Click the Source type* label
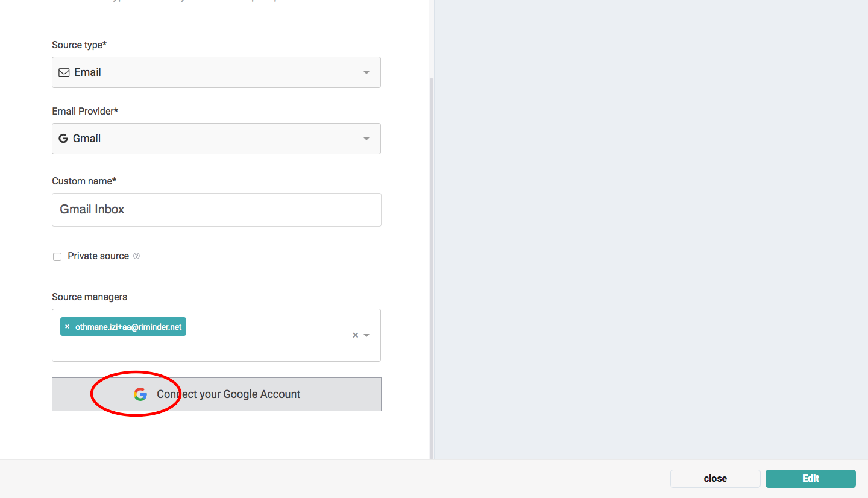The height and width of the screenshot is (498, 868). coord(80,45)
